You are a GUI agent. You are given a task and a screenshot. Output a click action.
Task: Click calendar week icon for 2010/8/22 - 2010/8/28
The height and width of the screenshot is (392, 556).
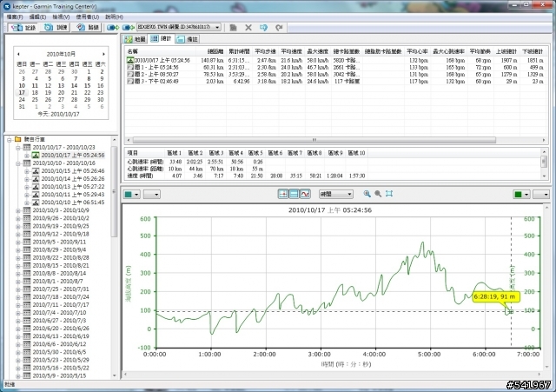[27, 257]
